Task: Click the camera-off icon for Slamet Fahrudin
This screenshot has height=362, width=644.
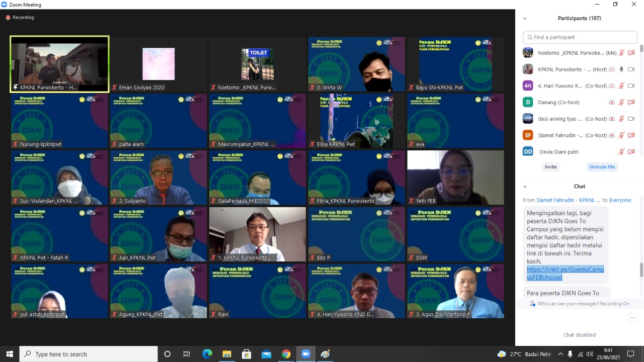Action: coord(631,135)
